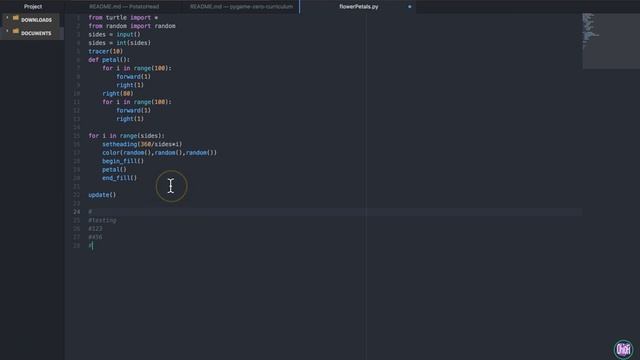This screenshot has width=640, height=360.
Task: Click the 'end_fill()' line
Action: click(120, 178)
